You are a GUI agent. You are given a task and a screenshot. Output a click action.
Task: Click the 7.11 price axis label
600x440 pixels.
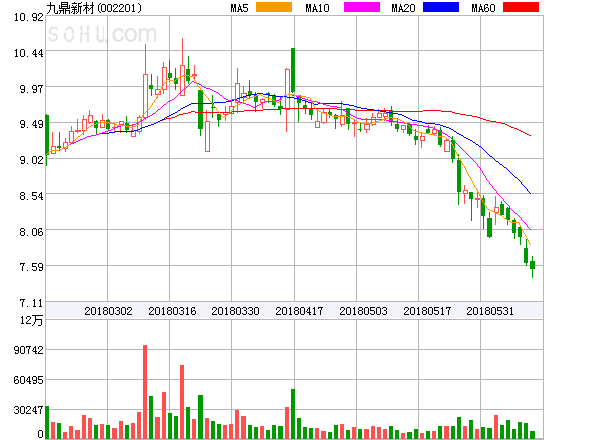(31, 303)
